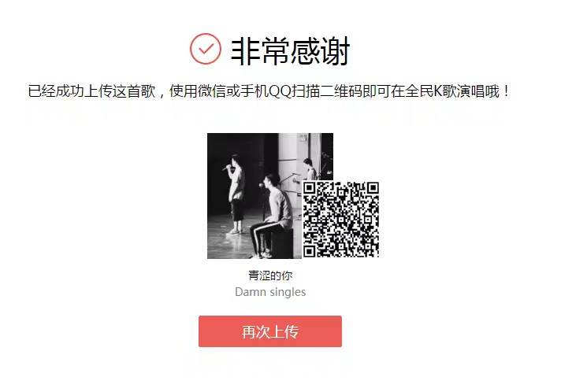
Task: Click the QR code's top-right finder square
Action: [372, 188]
